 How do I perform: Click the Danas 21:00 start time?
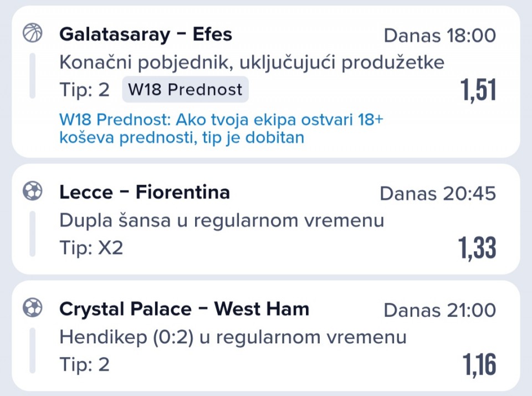click(439, 310)
